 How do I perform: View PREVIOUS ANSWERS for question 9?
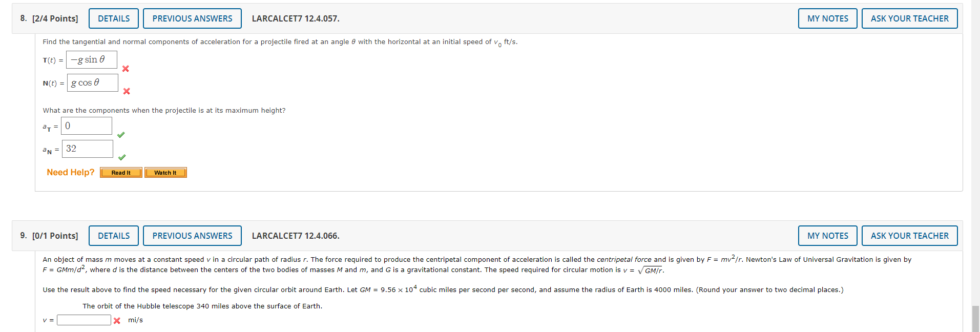[x=192, y=235]
